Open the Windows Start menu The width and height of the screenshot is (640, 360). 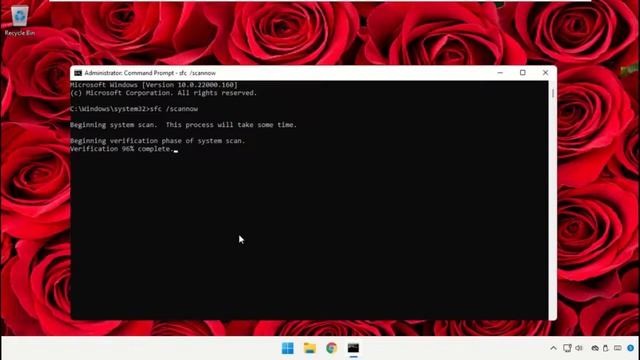[x=288, y=348]
